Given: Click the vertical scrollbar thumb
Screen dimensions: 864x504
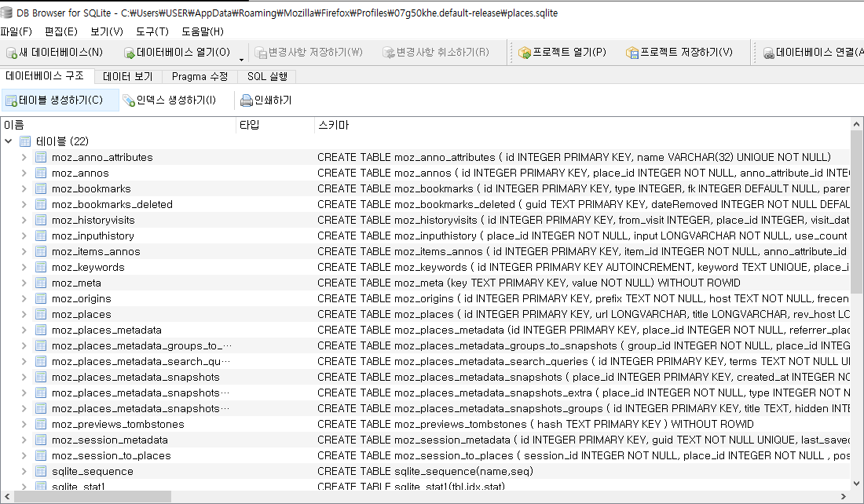Looking at the screenshot, I should (857, 214).
